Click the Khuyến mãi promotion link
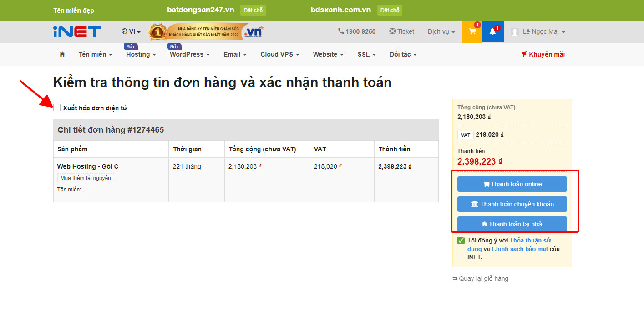 [543, 54]
